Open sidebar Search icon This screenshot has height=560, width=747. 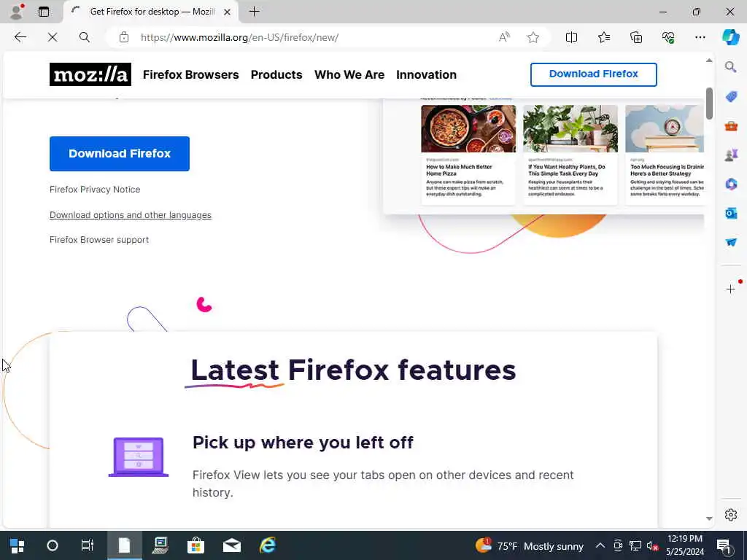pos(731,67)
